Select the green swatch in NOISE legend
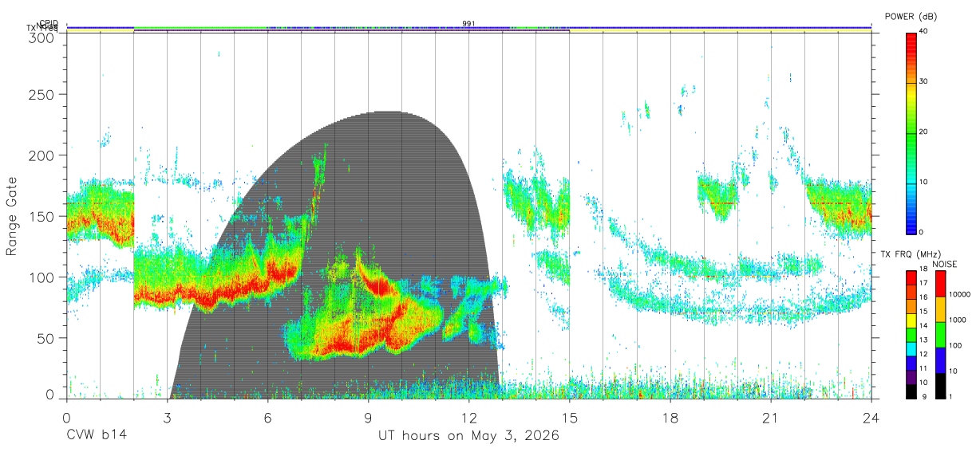 click(940, 334)
